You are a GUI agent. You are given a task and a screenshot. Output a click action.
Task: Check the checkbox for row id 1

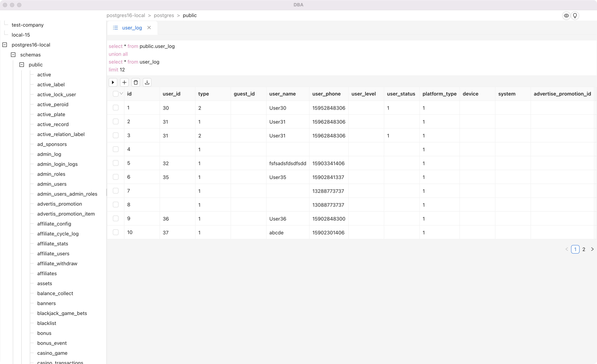(x=115, y=108)
